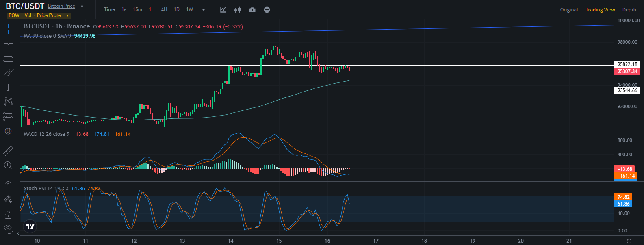This screenshot has width=644, height=245.
Task: Click the MACD signal label -161.14
Action: 625,176
